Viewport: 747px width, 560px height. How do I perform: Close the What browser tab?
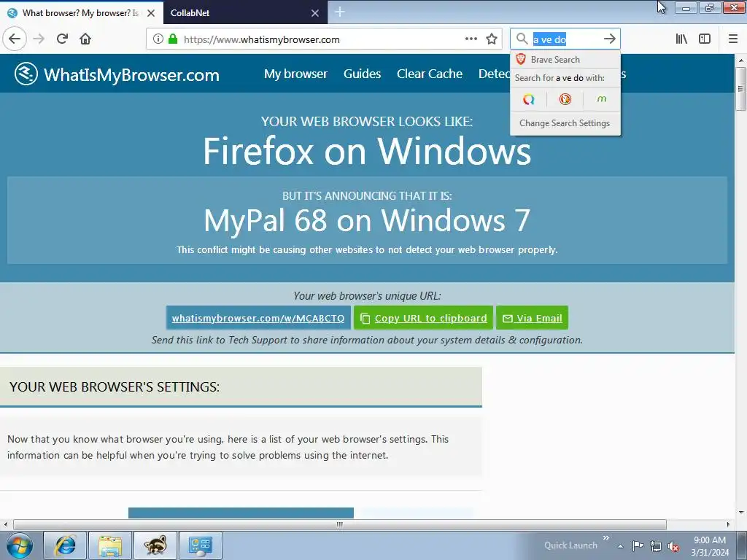[x=151, y=13]
